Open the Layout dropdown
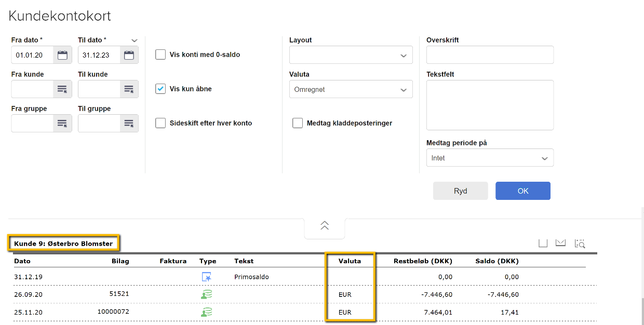 (x=351, y=55)
